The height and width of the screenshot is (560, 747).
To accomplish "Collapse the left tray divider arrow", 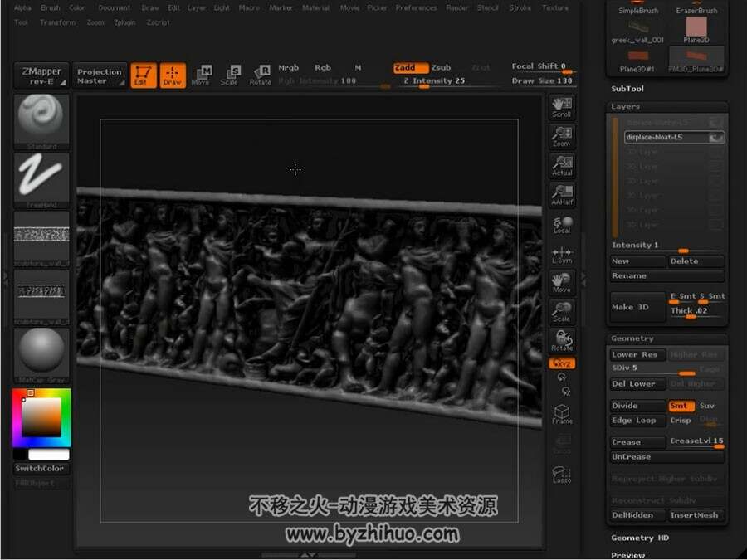I will (5, 279).
